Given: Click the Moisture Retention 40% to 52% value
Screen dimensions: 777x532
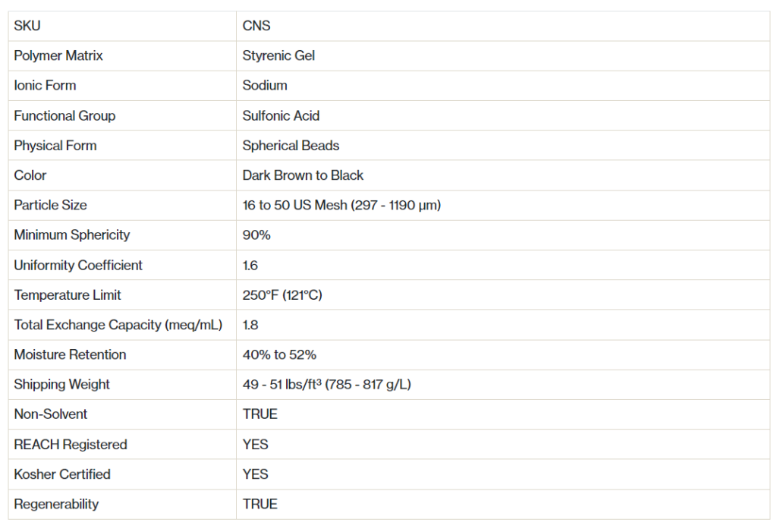Looking at the screenshot, I should pyautogui.click(x=279, y=354).
